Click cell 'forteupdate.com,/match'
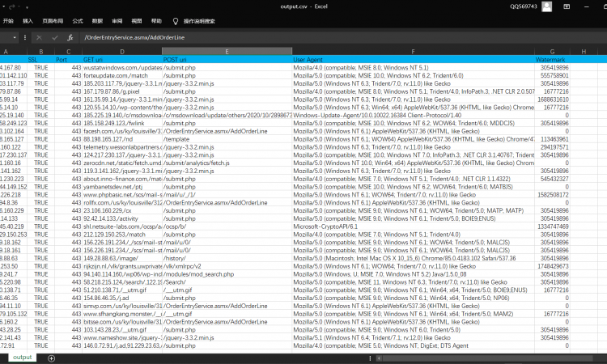This screenshot has width=607, height=364. [122, 75]
